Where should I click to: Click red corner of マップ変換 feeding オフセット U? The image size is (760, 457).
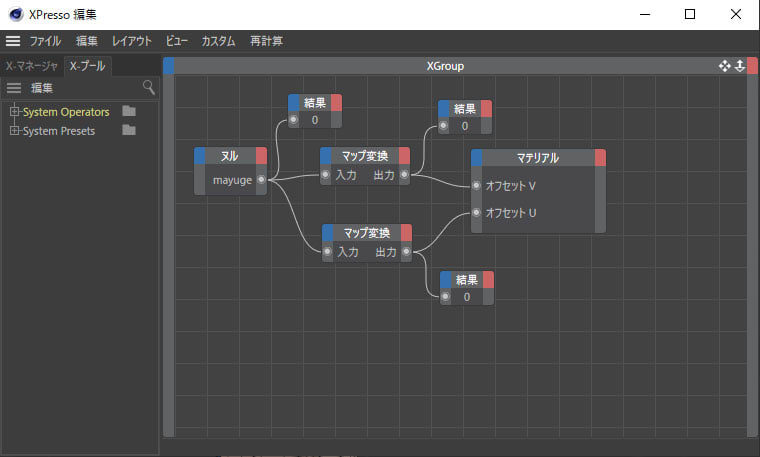(x=407, y=233)
